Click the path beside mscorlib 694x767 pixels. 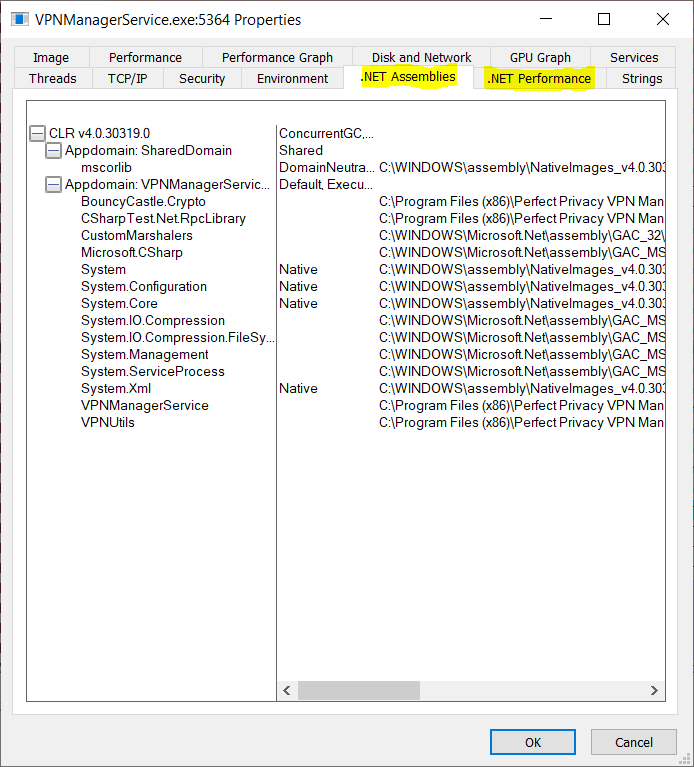[x=521, y=167]
